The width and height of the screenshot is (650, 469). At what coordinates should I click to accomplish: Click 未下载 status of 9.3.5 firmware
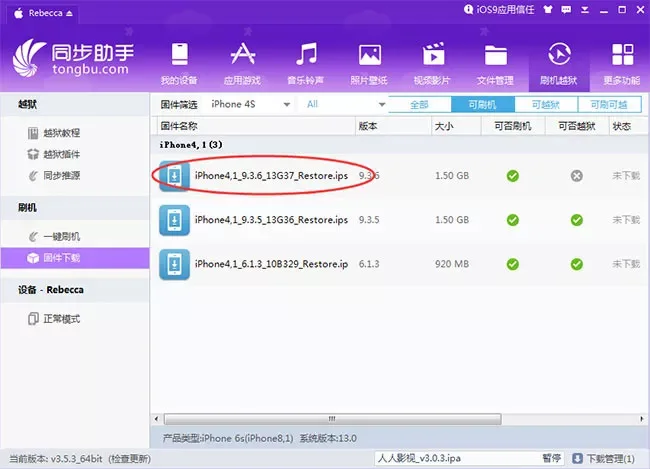pyautogui.click(x=626, y=220)
